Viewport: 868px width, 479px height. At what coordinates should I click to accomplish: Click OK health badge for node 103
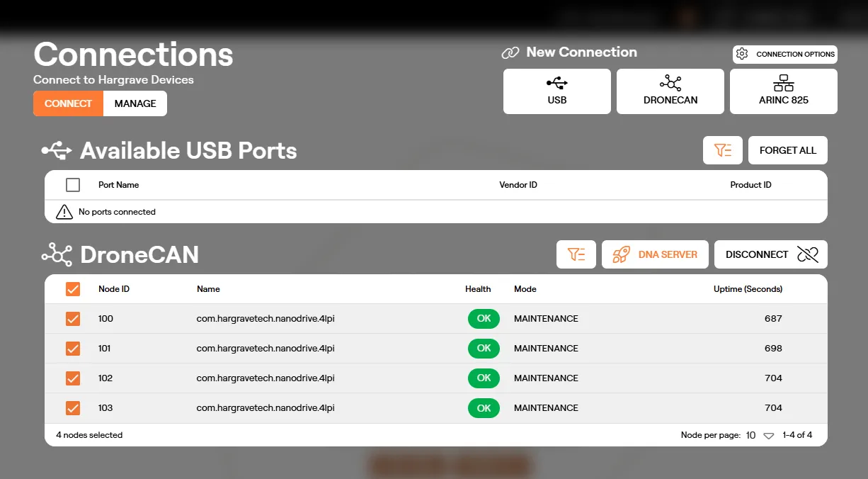(x=484, y=408)
